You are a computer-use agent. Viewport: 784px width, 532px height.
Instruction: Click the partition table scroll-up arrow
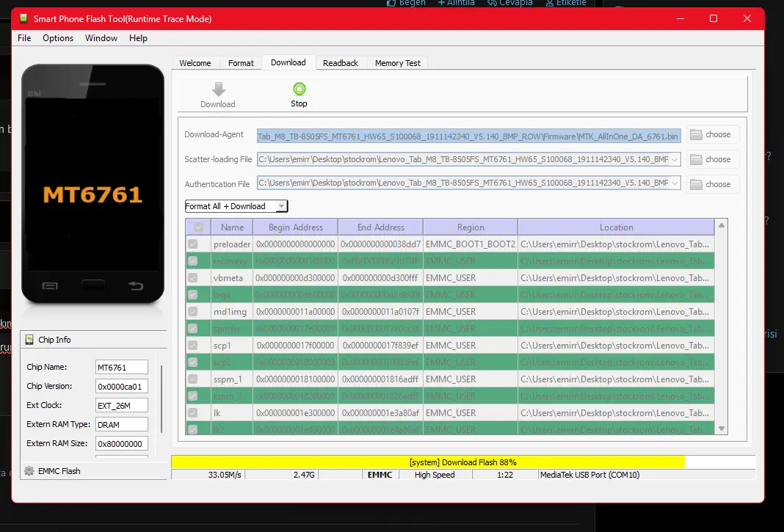[722, 225]
